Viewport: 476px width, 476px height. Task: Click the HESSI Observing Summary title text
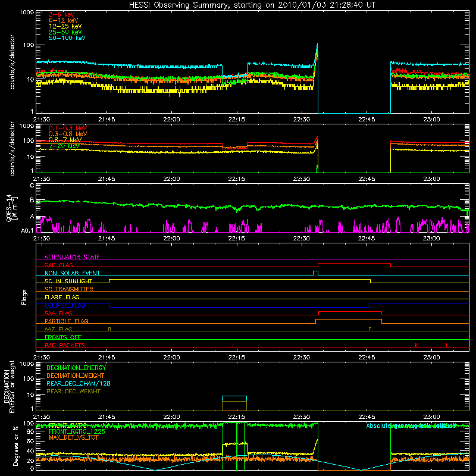252,5
